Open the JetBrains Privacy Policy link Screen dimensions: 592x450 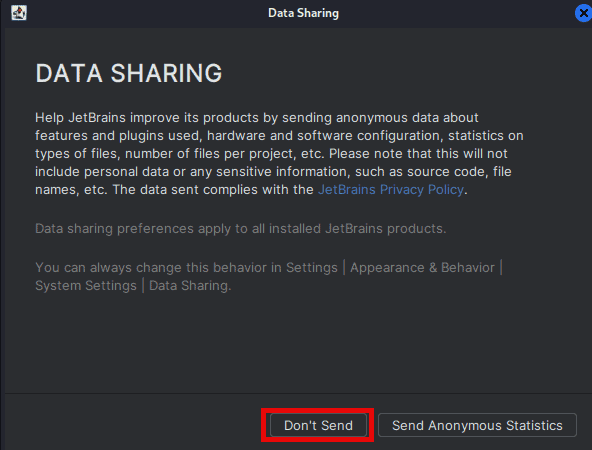[x=391, y=190]
